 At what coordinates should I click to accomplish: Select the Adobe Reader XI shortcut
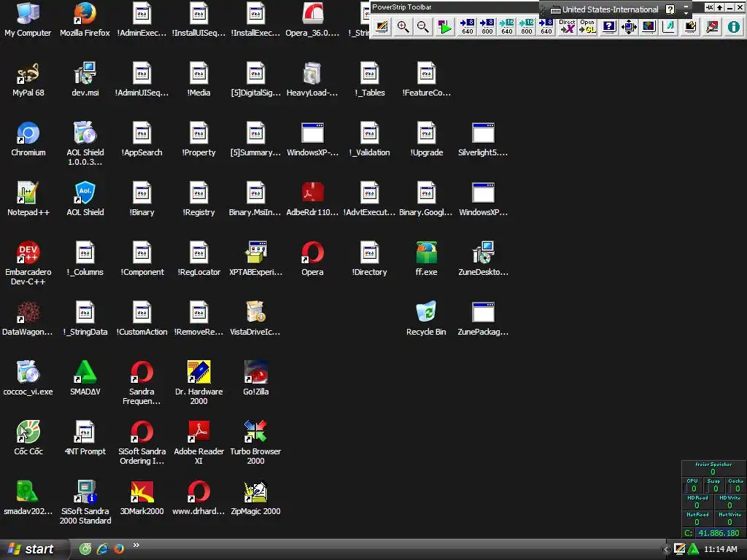tap(198, 443)
